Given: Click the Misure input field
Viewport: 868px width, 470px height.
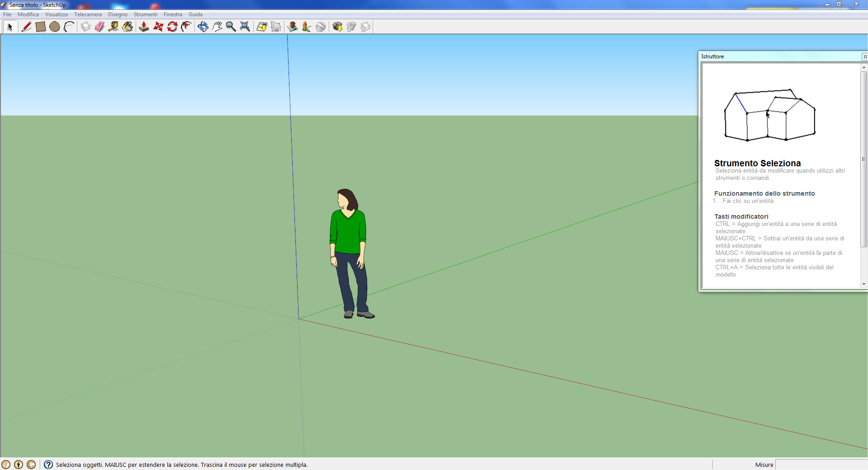Looking at the screenshot, I should pos(821,465).
